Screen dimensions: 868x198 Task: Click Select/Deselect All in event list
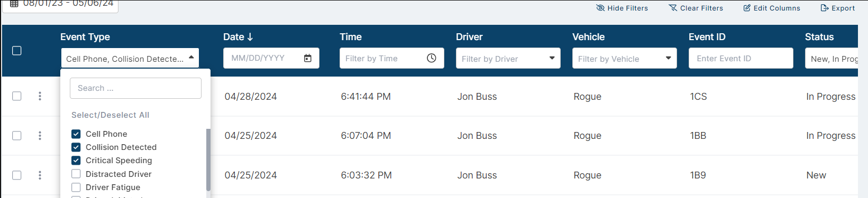pos(110,115)
